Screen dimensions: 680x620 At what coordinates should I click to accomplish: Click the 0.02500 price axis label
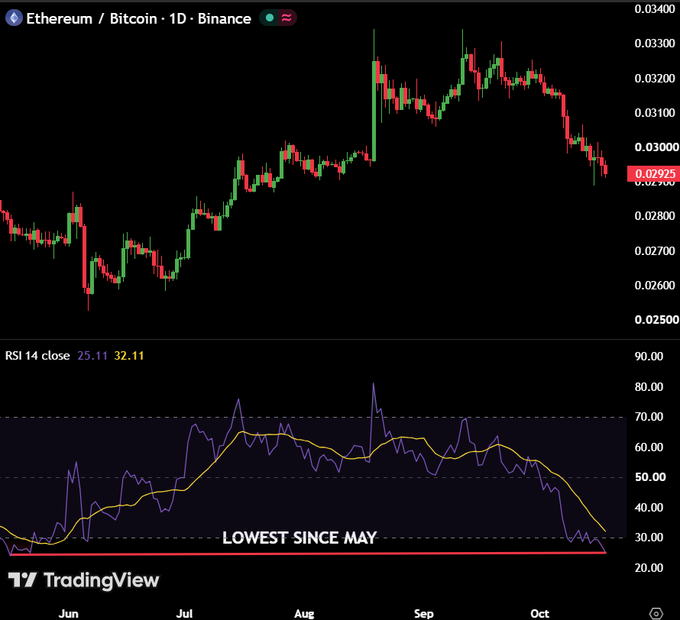click(x=657, y=320)
